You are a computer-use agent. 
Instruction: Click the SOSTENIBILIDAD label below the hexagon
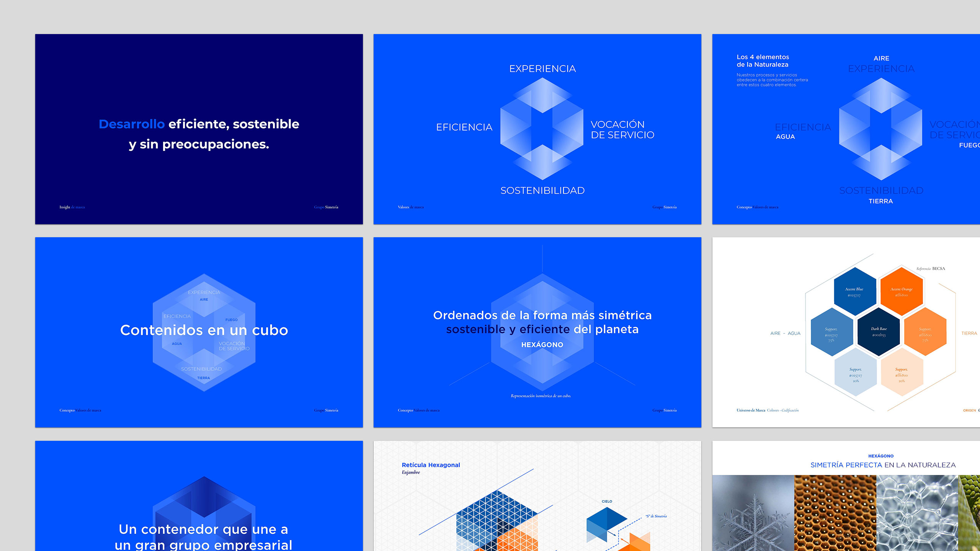coord(542,191)
